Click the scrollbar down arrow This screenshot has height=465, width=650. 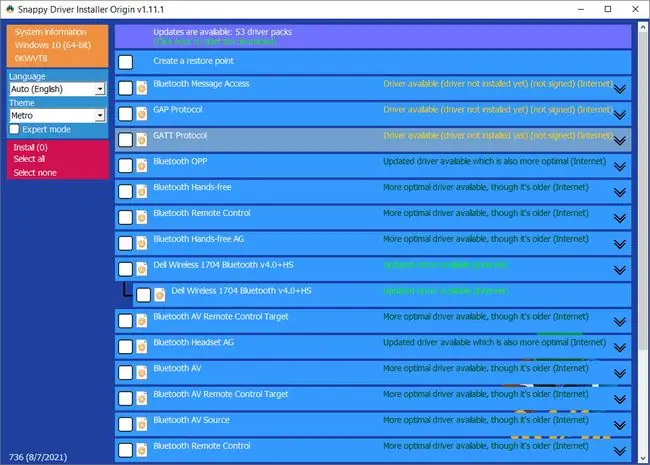pos(643,458)
